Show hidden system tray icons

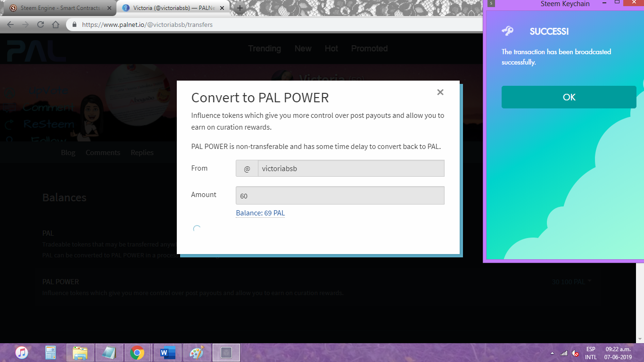(x=552, y=353)
